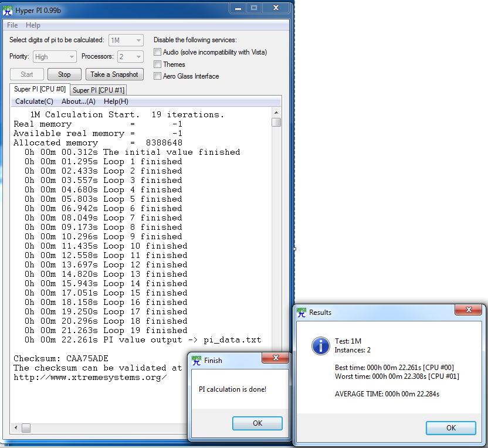The width and height of the screenshot is (488, 448).
Task: Open the File menu
Action: click(x=12, y=25)
